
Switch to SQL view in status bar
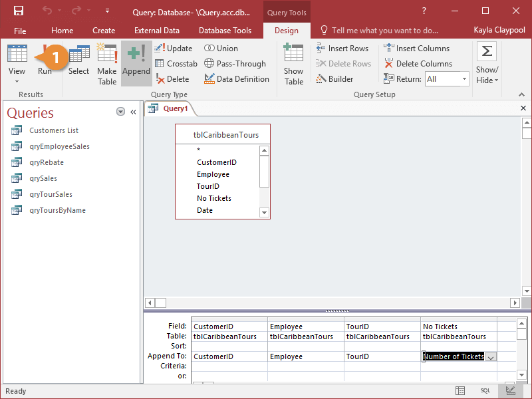point(485,390)
